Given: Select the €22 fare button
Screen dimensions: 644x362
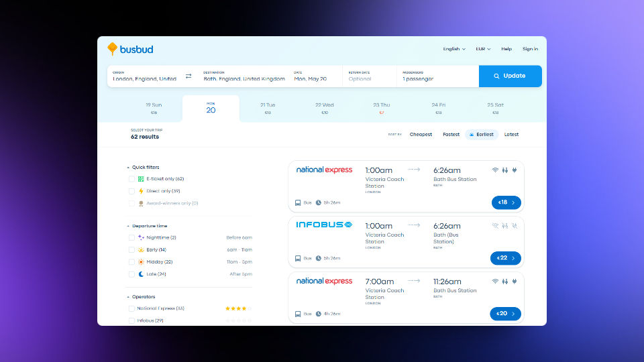Looking at the screenshot, I should click(506, 258).
